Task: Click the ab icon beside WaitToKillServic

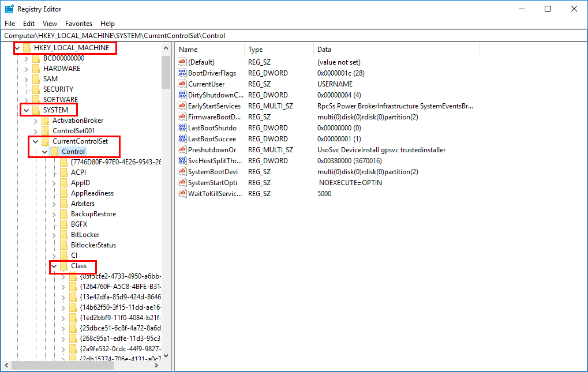Action: [x=182, y=193]
